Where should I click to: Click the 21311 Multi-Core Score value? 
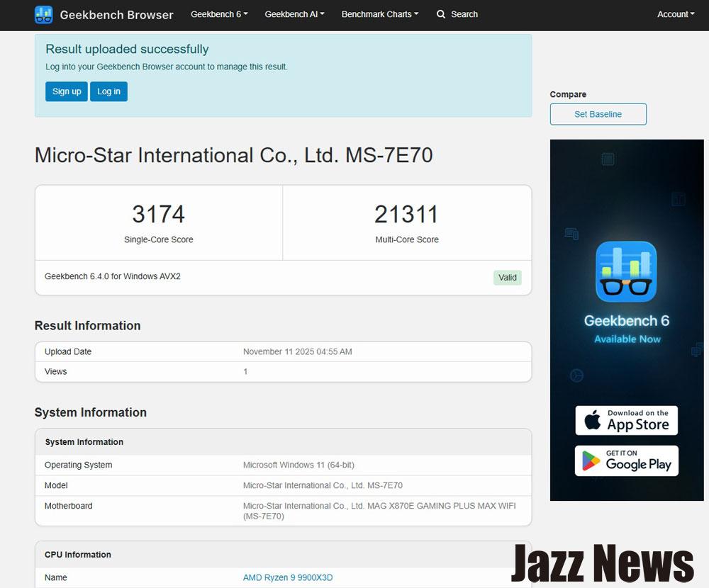click(x=406, y=214)
